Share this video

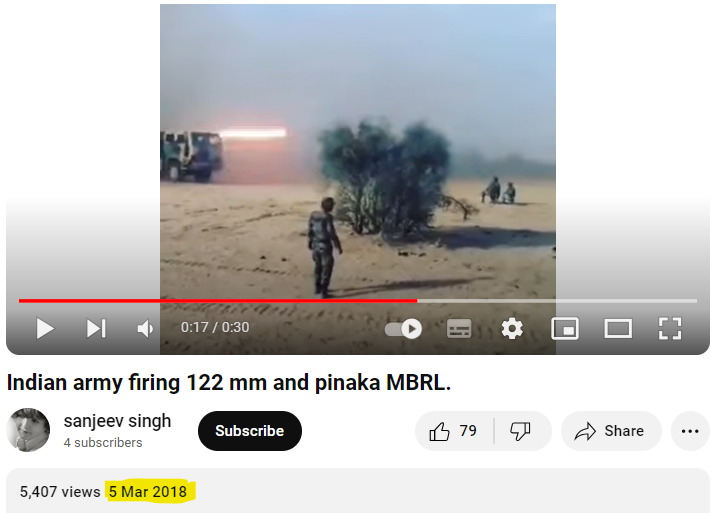pyautogui.click(x=611, y=431)
